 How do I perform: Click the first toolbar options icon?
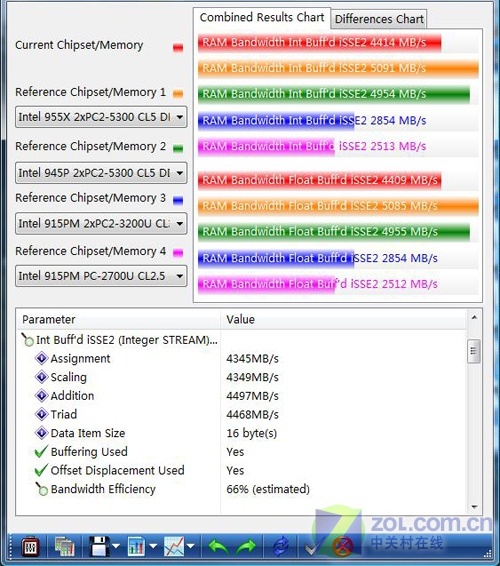point(30,547)
